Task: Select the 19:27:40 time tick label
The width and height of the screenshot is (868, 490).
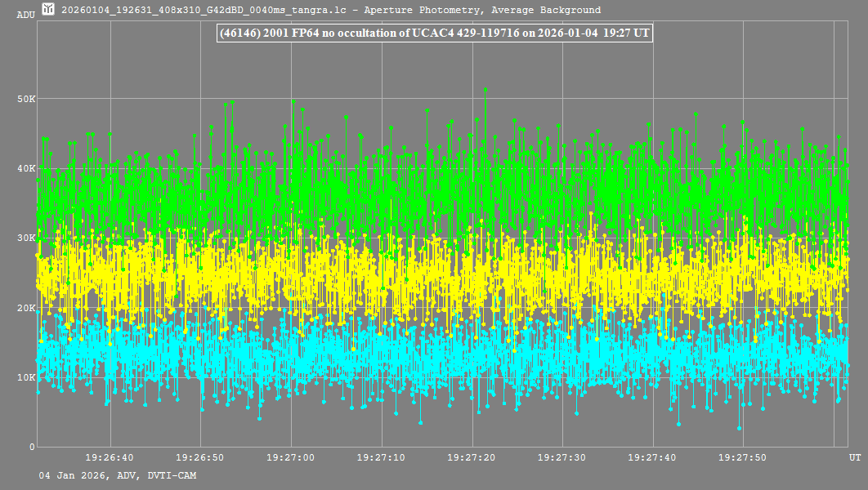Action: (652, 458)
